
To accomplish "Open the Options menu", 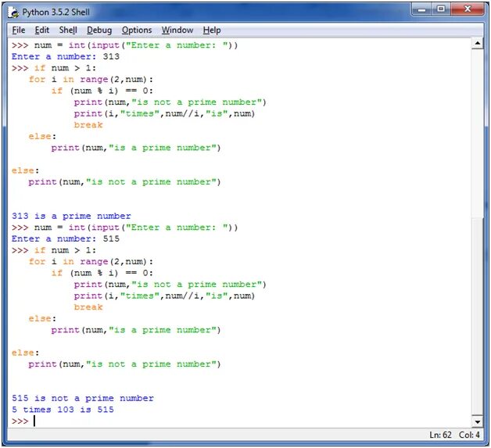I will [x=137, y=30].
